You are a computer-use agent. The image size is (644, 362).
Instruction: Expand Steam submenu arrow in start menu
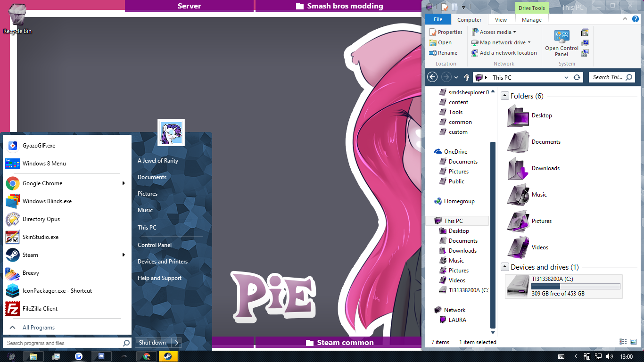(124, 255)
